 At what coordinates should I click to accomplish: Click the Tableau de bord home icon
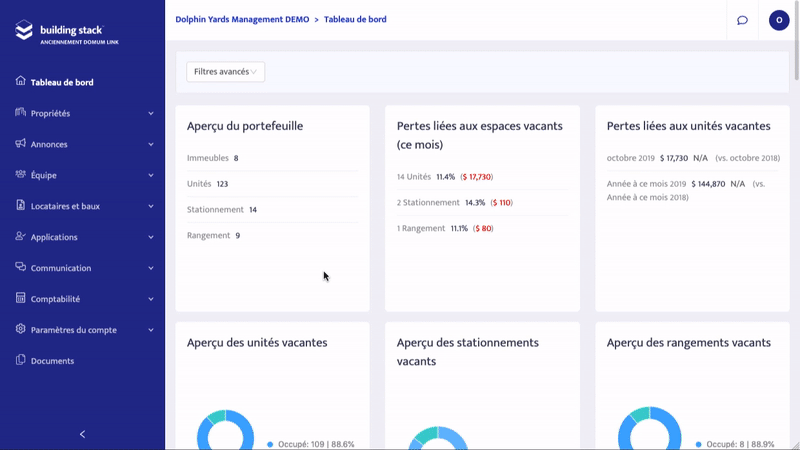point(20,81)
